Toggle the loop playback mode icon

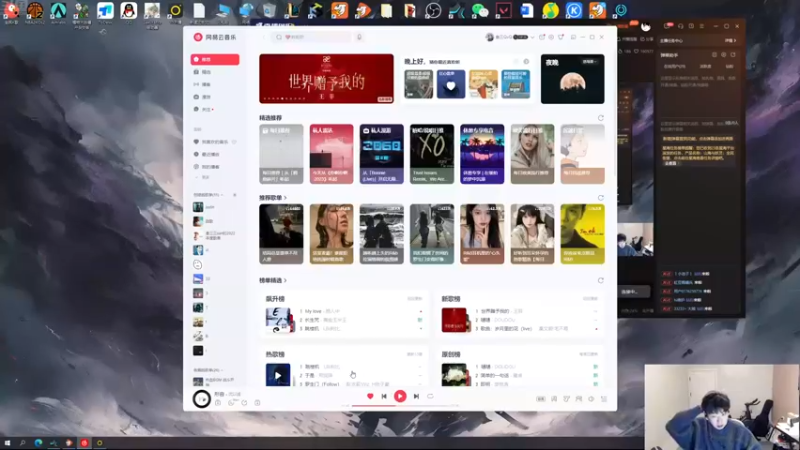tap(430, 396)
